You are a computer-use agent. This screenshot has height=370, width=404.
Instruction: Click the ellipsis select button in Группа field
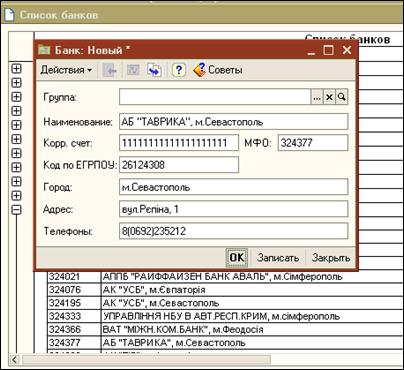coord(317,97)
